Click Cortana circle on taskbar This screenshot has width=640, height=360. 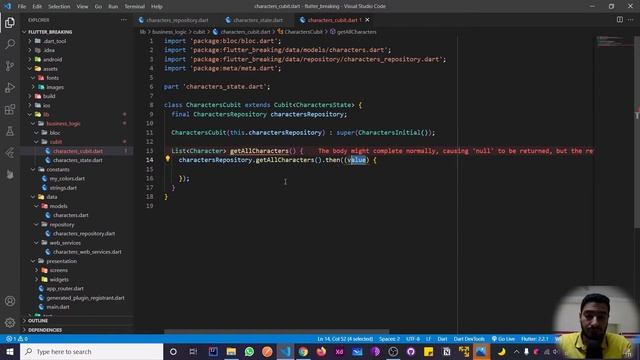[173, 351]
